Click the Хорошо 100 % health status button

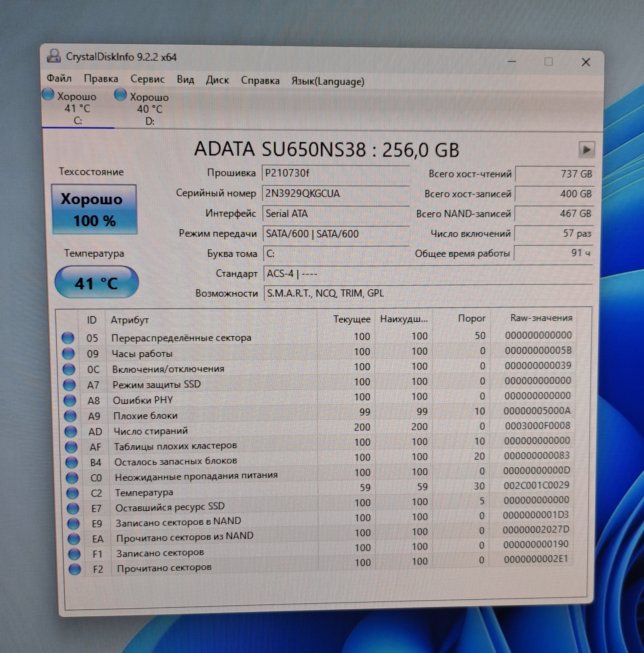tap(94, 210)
